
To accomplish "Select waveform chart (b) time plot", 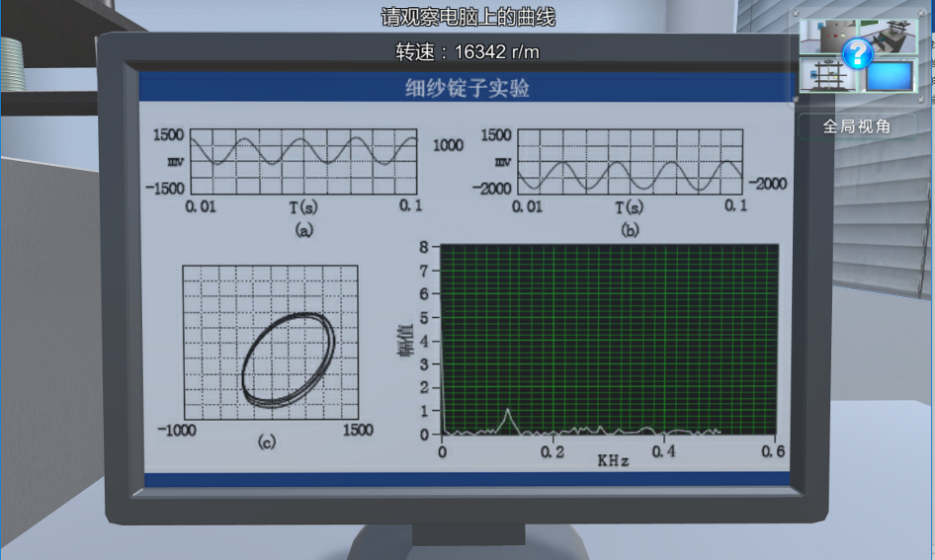I will click(629, 161).
